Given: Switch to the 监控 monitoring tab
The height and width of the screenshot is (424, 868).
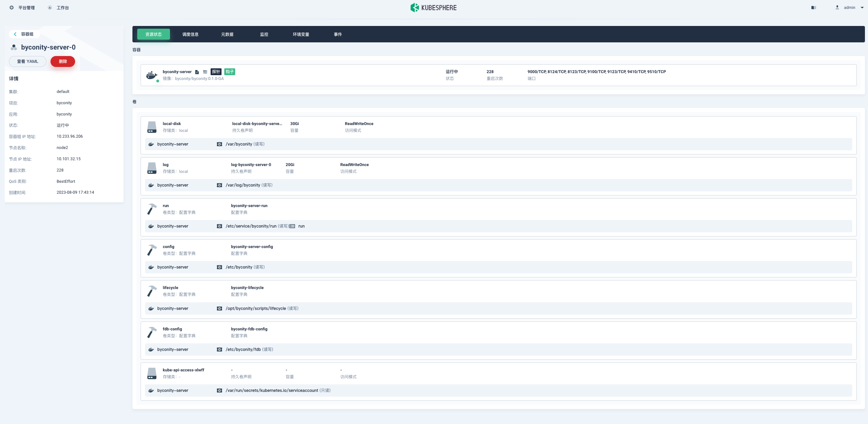Looking at the screenshot, I should pos(264,34).
